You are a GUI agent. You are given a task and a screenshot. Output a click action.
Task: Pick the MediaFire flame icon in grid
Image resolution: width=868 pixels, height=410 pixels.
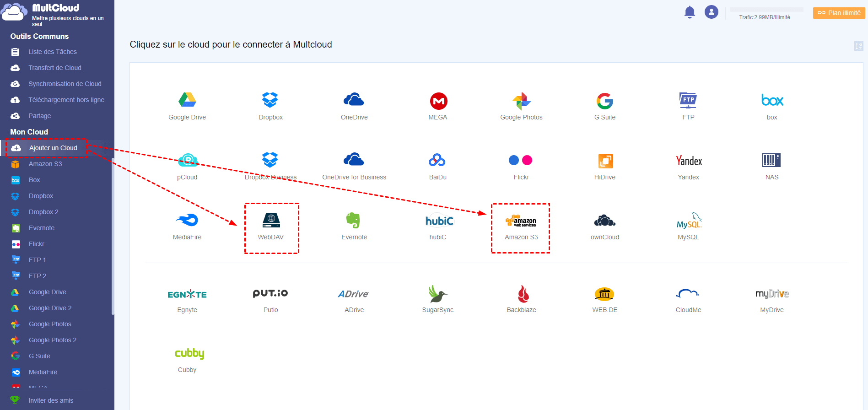[x=187, y=220]
